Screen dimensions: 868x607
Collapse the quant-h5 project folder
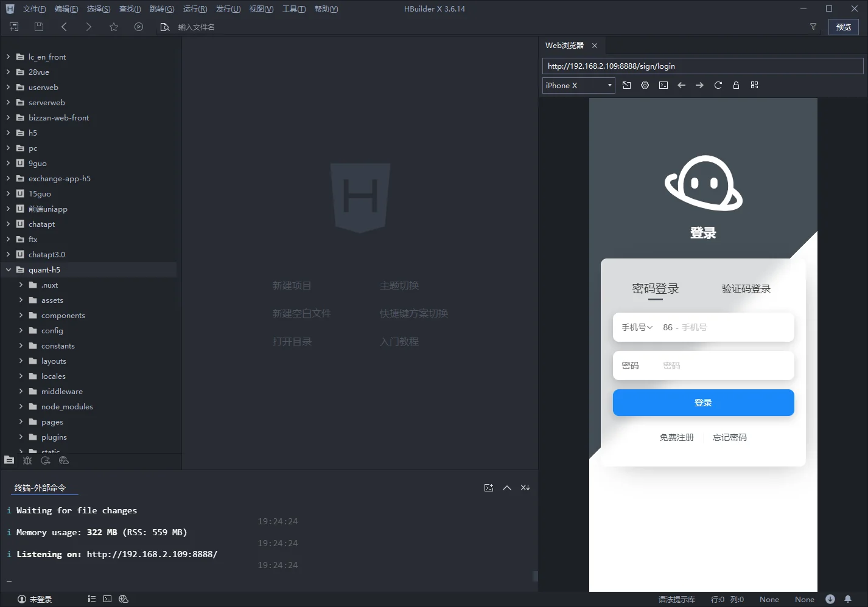point(9,269)
